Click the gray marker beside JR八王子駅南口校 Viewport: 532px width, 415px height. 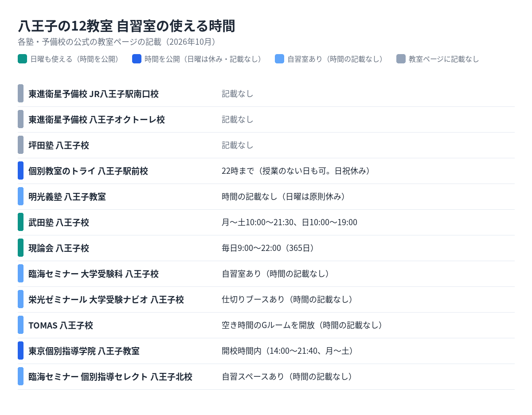pos(20,94)
